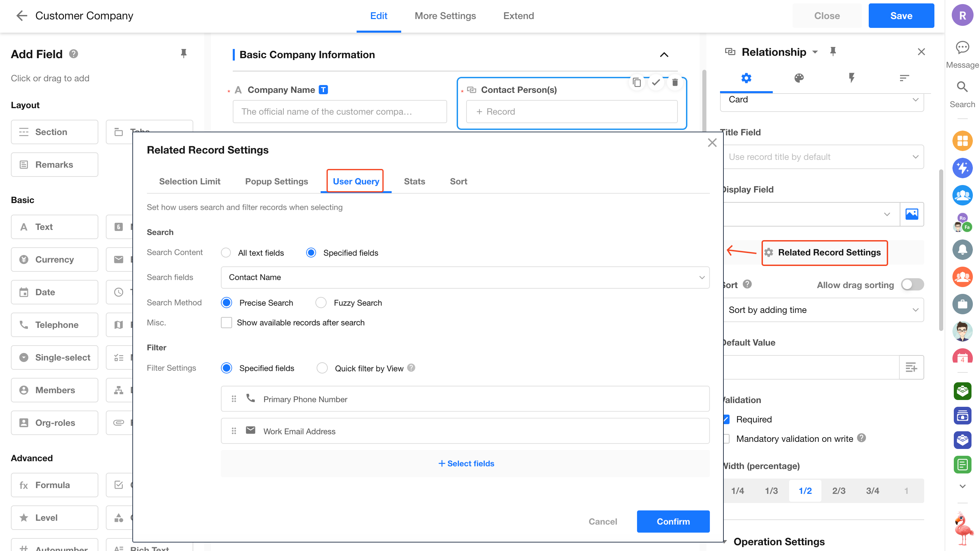980x551 pixels.
Task: Check Show available records after search
Action: click(227, 322)
